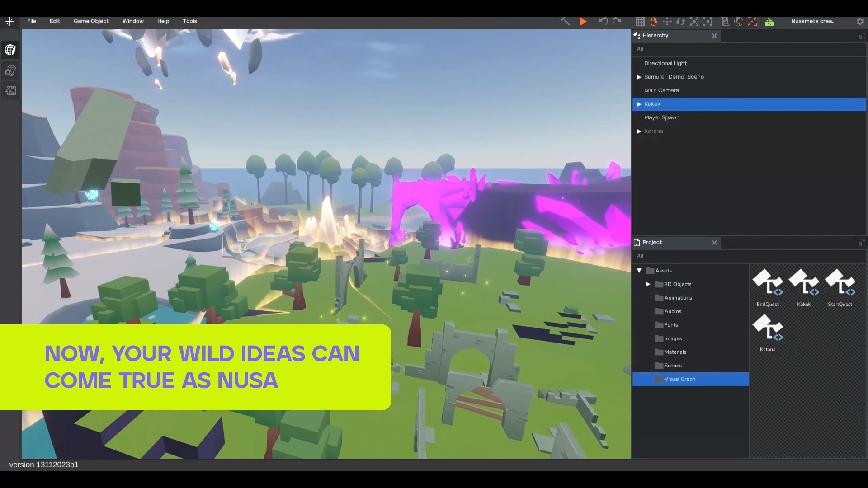Select the scale tool icon
The height and width of the screenshot is (488, 868).
coord(694,22)
